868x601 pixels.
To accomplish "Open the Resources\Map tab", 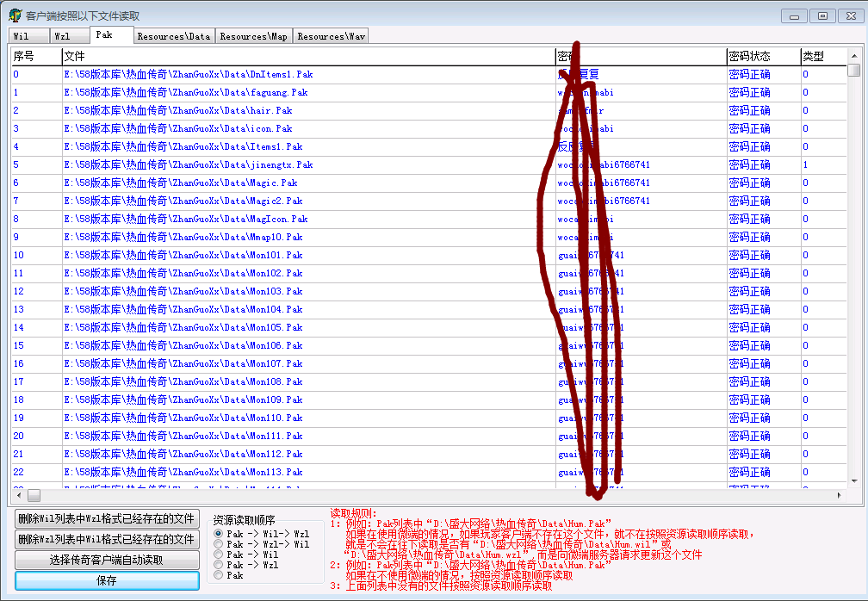I will tap(253, 36).
